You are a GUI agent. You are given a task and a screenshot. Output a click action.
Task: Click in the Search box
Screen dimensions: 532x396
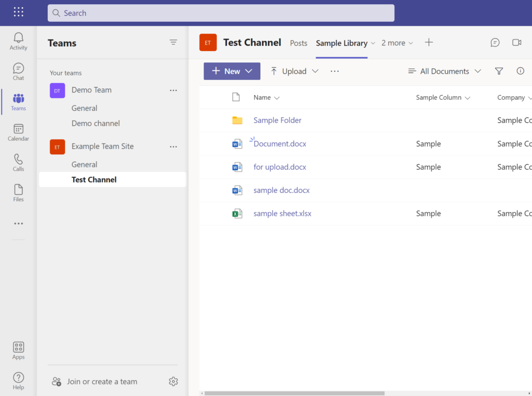[221, 13]
